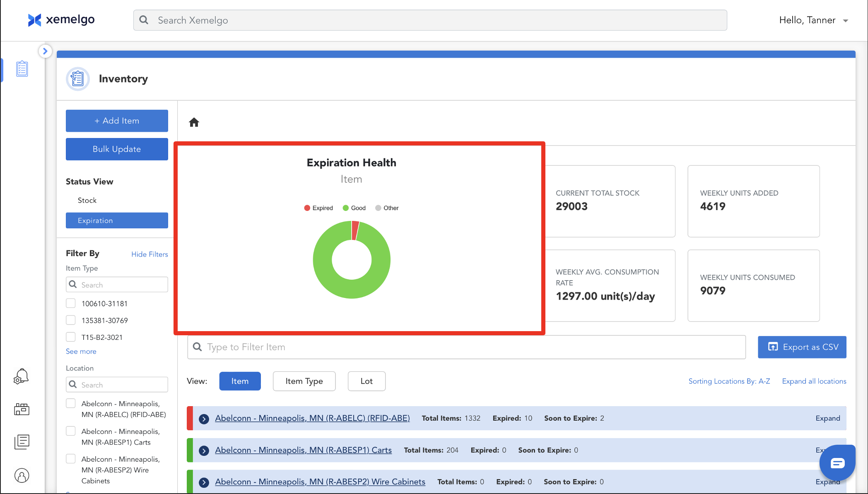Switch the view to the Lot tab
Viewport: 868px width, 494px height.
point(366,381)
